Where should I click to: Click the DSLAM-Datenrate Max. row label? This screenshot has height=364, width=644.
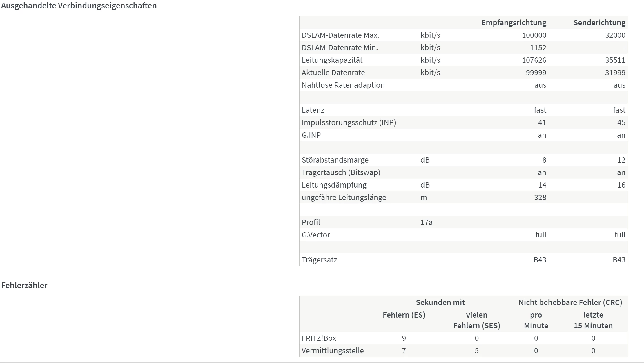[340, 35]
